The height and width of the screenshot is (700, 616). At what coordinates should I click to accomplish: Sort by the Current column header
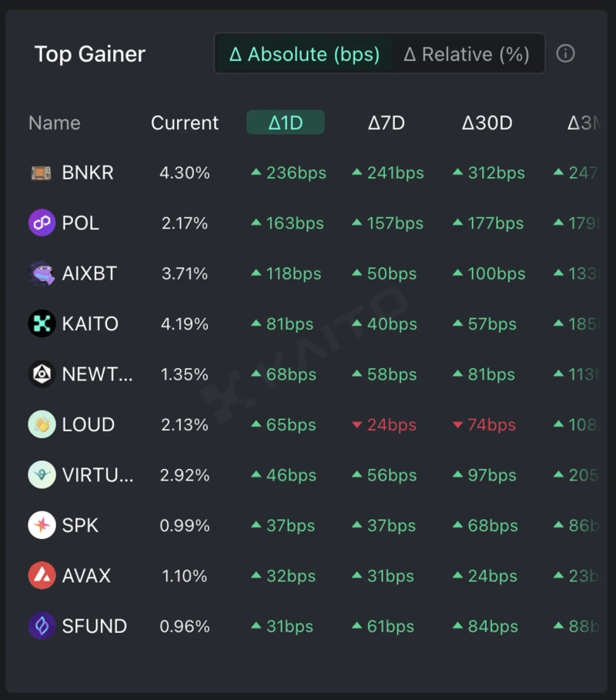tap(185, 123)
